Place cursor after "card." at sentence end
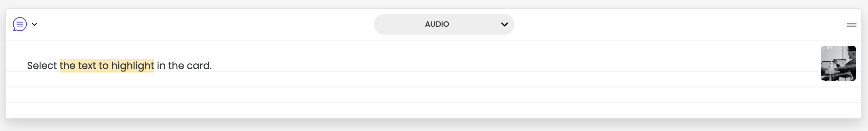The width and height of the screenshot is (868, 131). pos(212,65)
